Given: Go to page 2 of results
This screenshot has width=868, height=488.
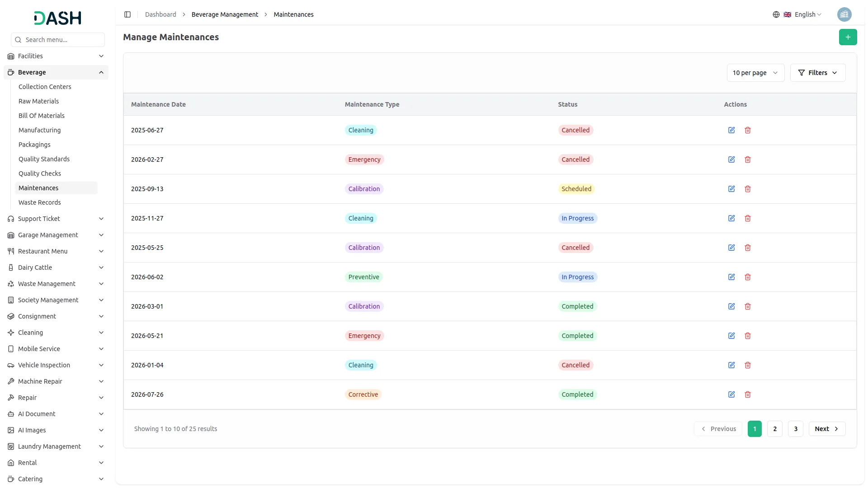Looking at the screenshot, I should (775, 429).
